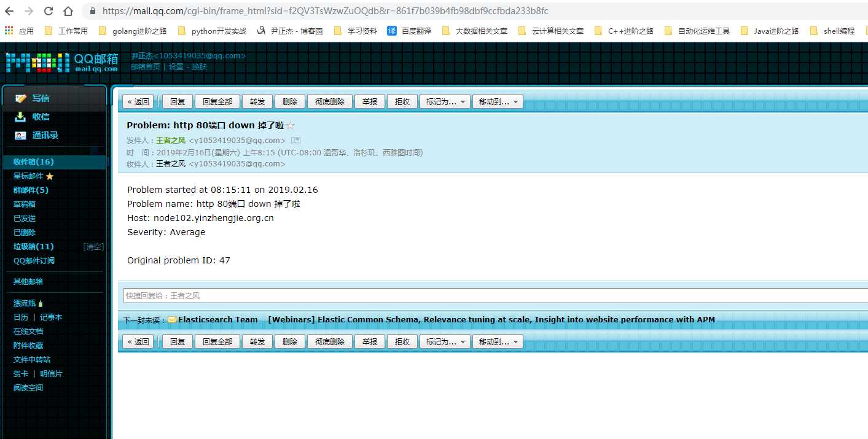Open 已删除 folder
The width and height of the screenshot is (868, 439).
[25, 233]
